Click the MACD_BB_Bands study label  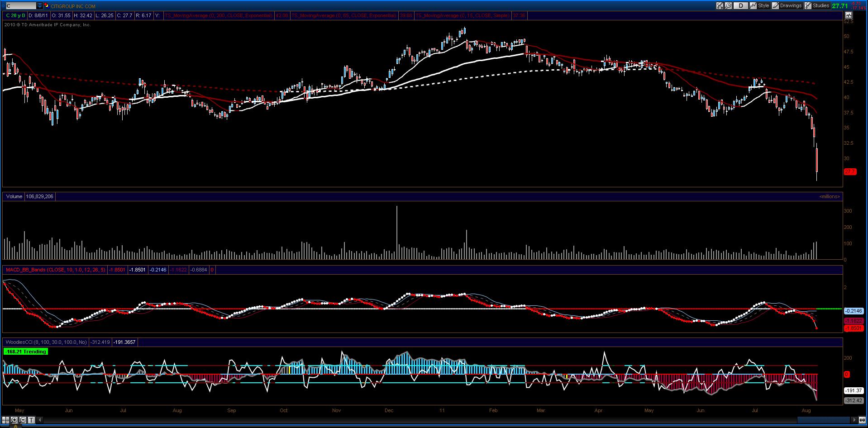(55, 270)
